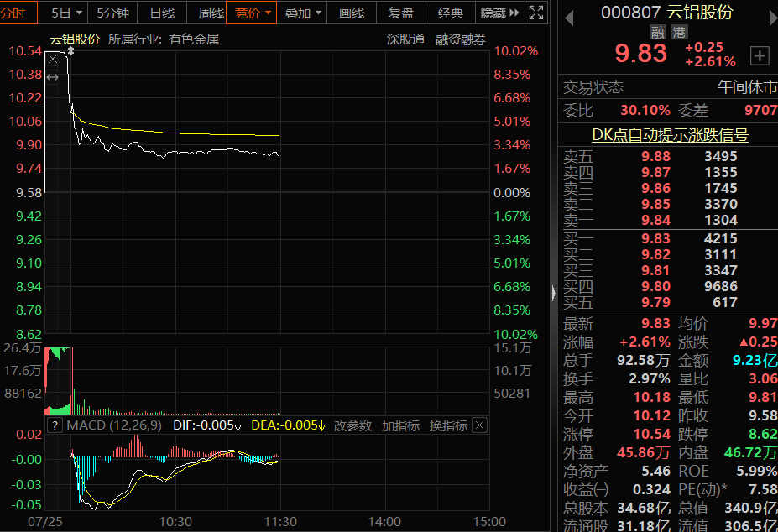Add stock to watchlist with plus icon
Image resolution: width=778 pixels, height=532 pixels.
pyautogui.click(x=760, y=55)
